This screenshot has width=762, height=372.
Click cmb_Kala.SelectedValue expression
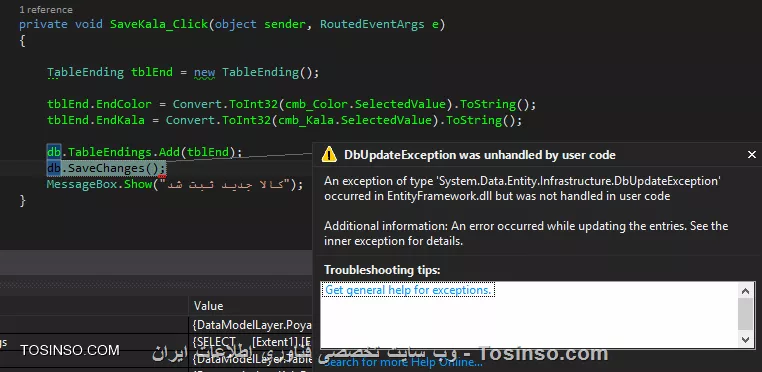coord(355,120)
